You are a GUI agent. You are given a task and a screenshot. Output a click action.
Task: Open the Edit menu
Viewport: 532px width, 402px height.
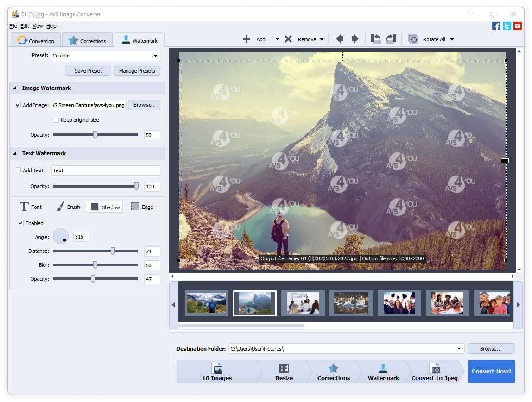(x=25, y=26)
